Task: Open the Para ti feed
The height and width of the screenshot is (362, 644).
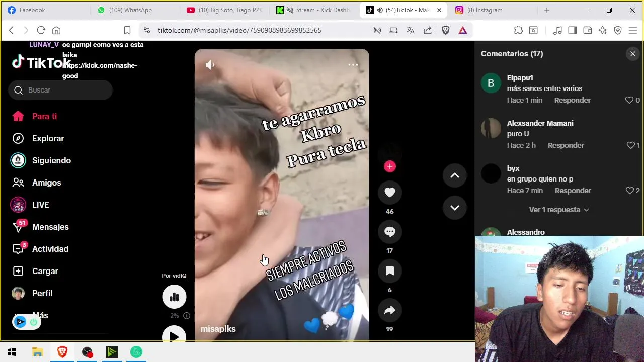Action: (x=44, y=116)
